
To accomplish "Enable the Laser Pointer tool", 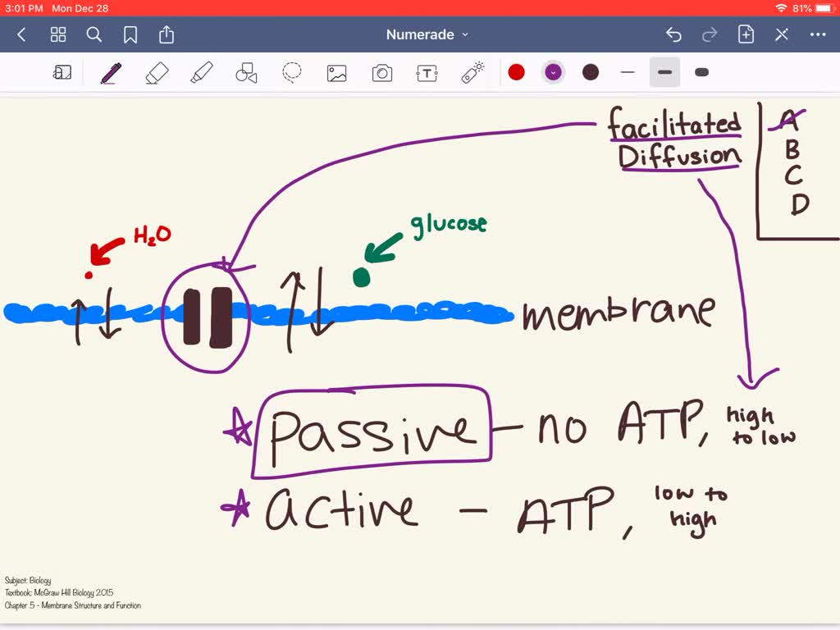I will click(472, 72).
